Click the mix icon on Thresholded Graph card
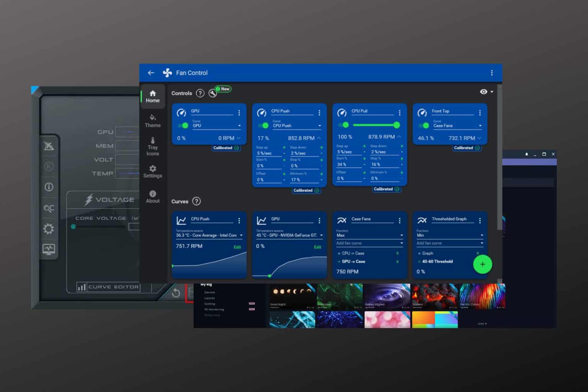 tap(422, 220)
